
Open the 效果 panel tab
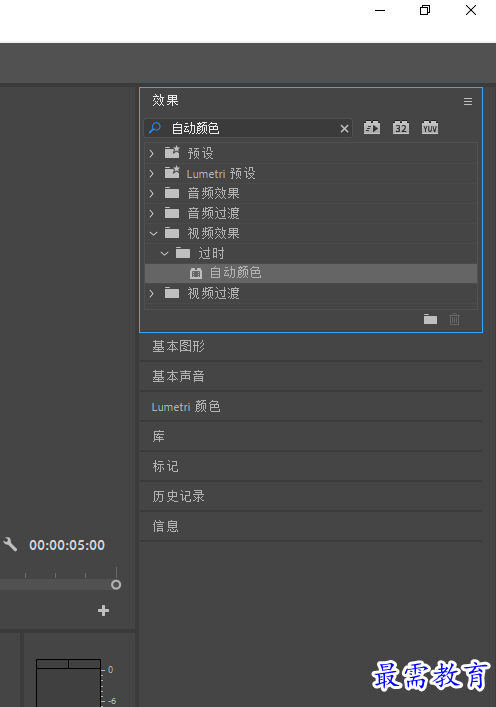(165, 100)
